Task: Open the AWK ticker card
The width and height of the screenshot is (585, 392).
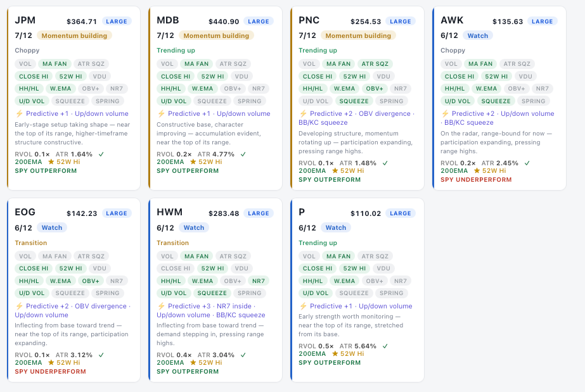Action: (499, 98)
